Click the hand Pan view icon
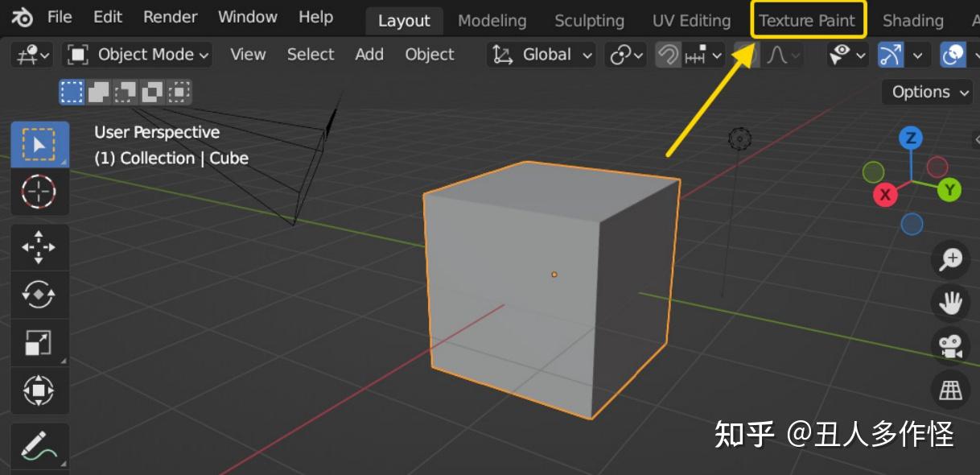980x475 pixels. click(952, 303)
